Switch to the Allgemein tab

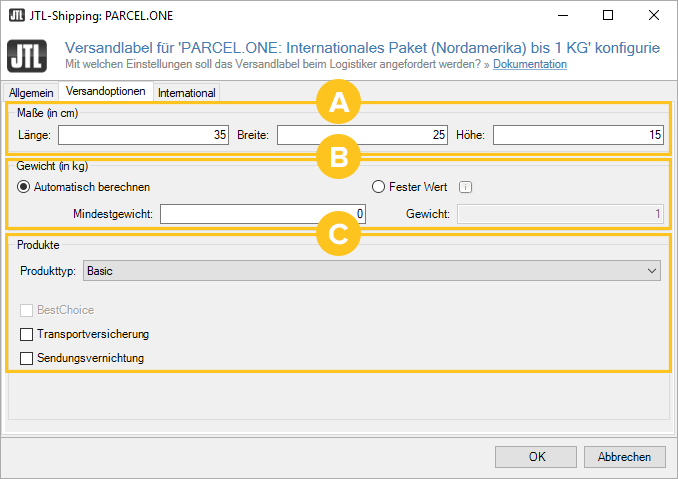tap(31, 93)
